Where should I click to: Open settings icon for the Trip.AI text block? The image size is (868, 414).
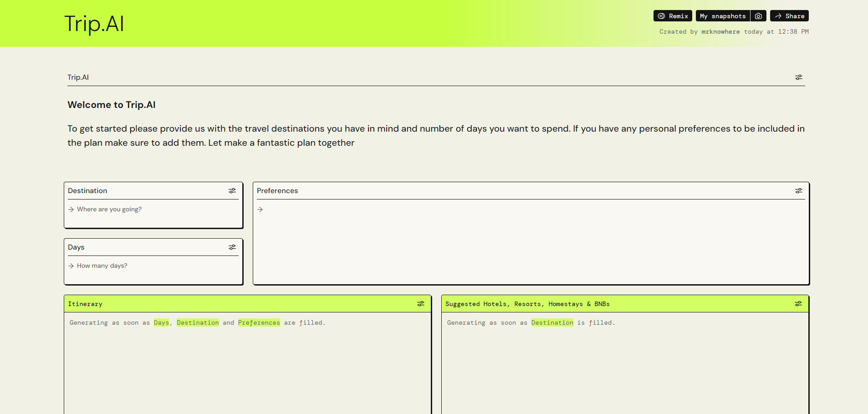click(x=799, y=77)
